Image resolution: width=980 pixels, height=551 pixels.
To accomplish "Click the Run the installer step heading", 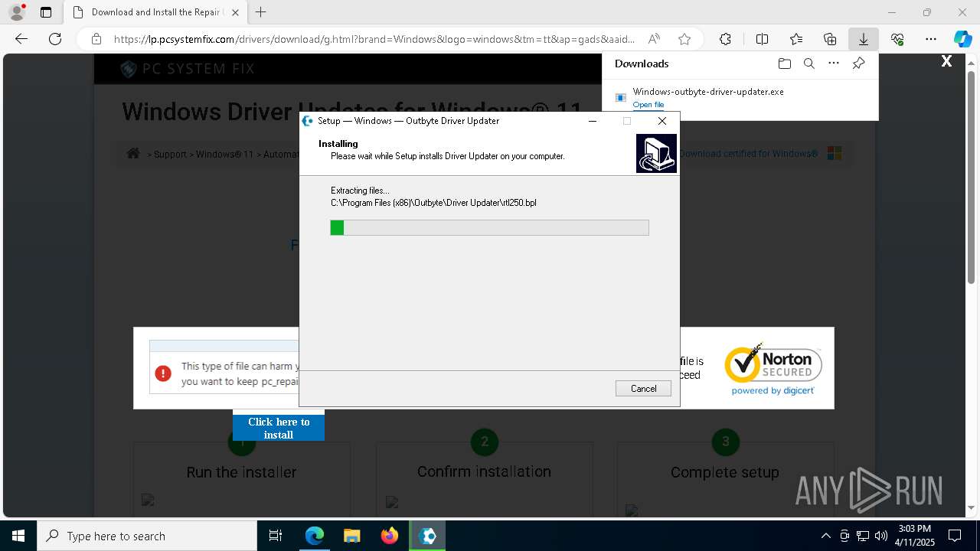I will (241, 472).
